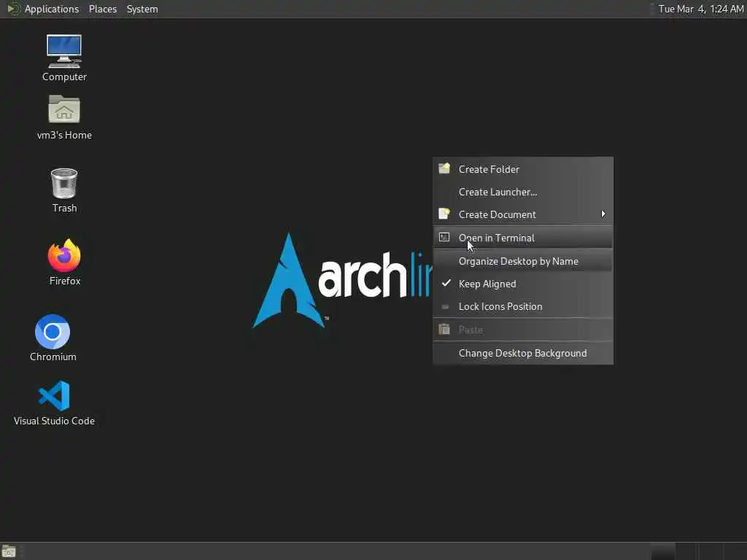Choose Create Folder from the context menu
The height and width of the screenshot is (560, 747).
click(x=522, y=169)
